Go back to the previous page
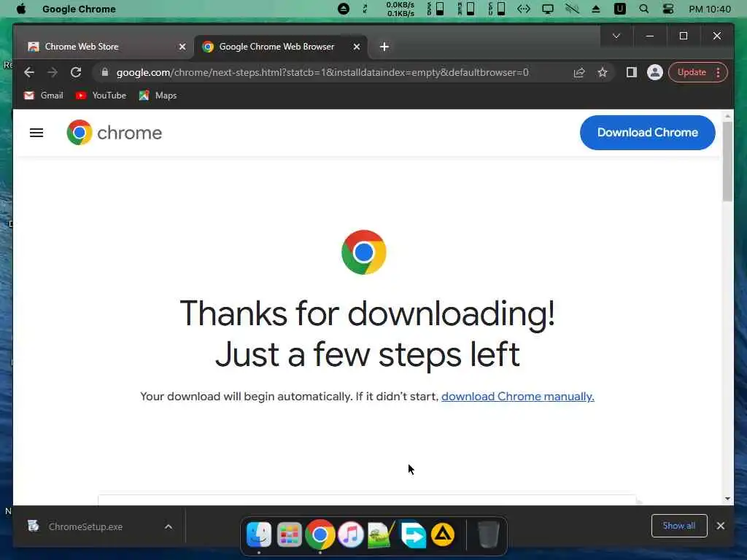This screenshot has width=747, height=560. [x=29, y=72]
